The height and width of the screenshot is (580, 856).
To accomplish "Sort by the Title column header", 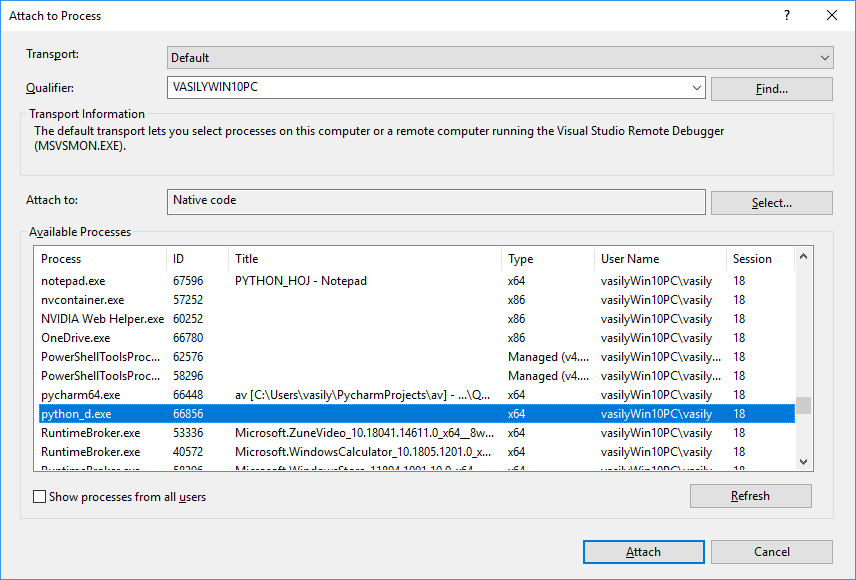I will (x=365, y=259).
